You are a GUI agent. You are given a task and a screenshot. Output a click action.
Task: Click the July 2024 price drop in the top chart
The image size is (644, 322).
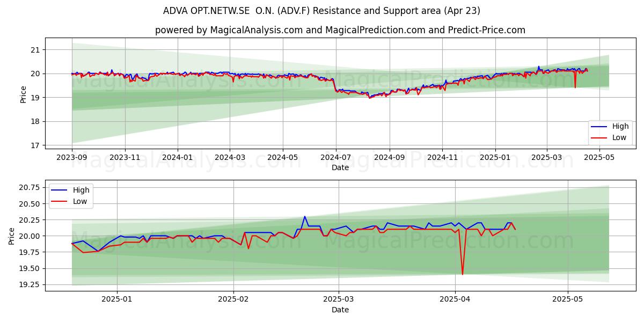[x=336, y=86]
